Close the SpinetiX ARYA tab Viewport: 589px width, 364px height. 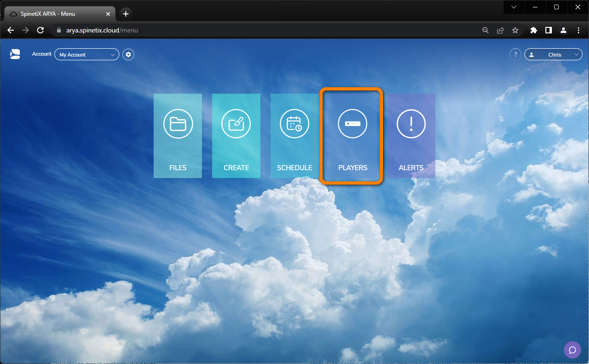(x=108, y=14)
